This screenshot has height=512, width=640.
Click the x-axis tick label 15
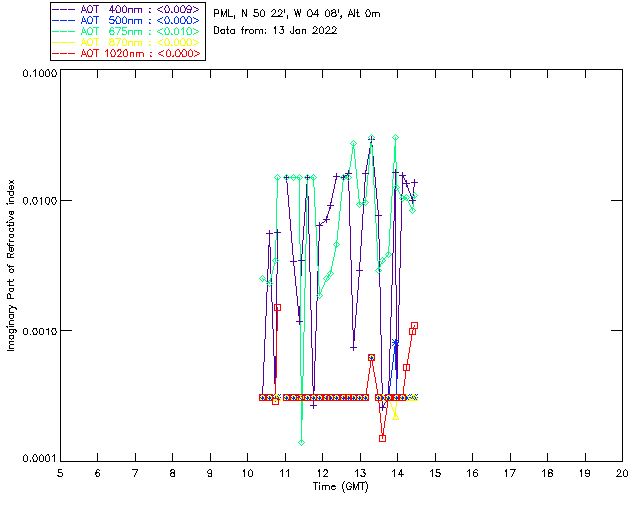pyautogui.click(x=435, y=473)
